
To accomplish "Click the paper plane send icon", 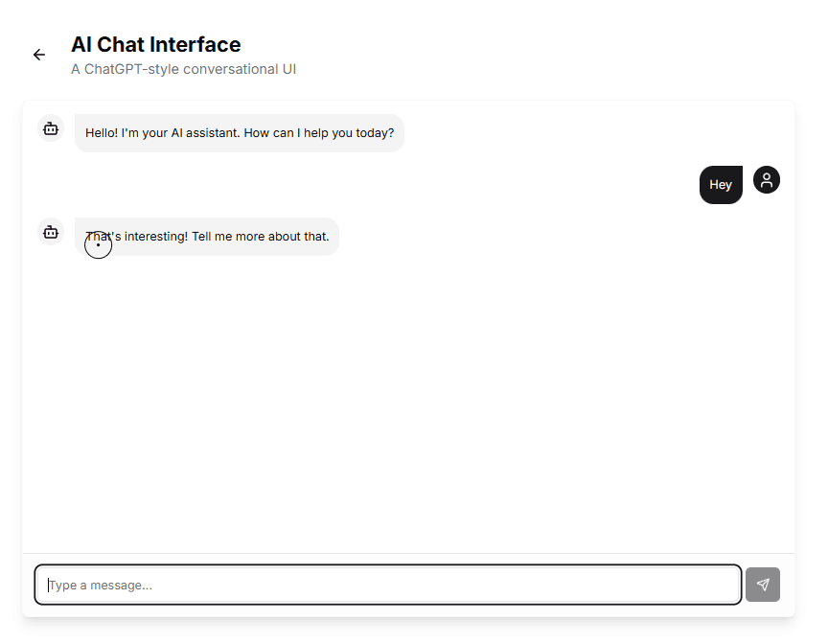I will click(762, 585).
